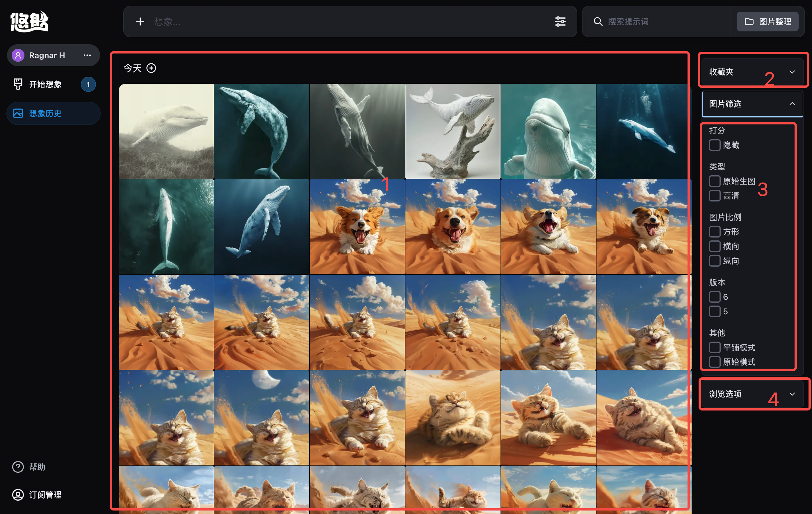Filter by version 6
The height and width of the screenshot is (514, 812).
[715, 297]
